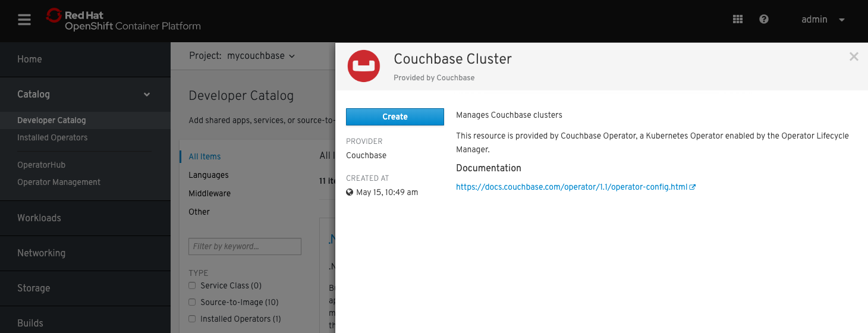Click the PROVIDER value Couchbase
This screenshot has width=868, height=333.
[366, 155]
